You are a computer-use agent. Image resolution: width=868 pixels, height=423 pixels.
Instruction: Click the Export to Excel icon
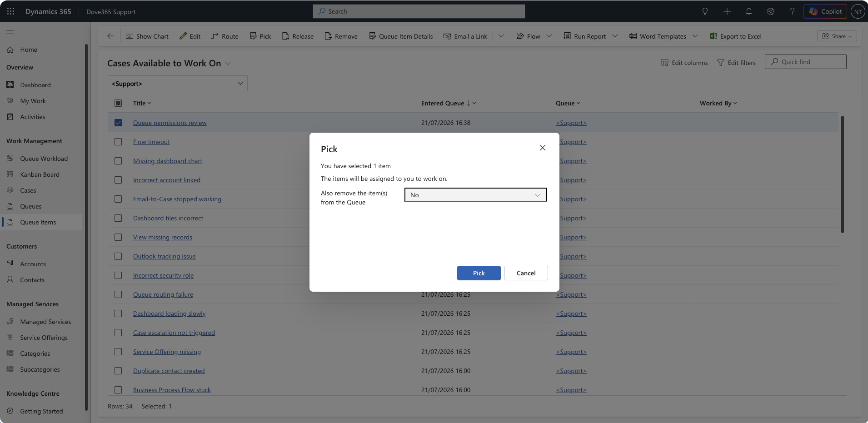(713, 36)
